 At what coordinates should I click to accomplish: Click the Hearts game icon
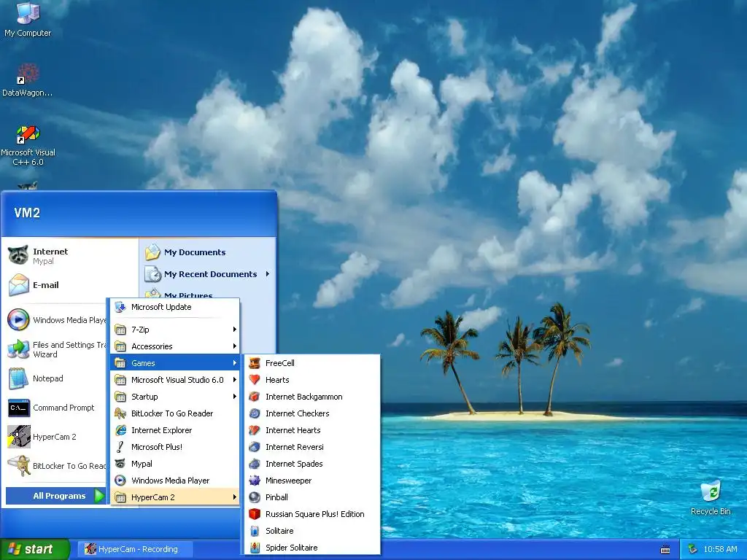[x=255, y=380]
